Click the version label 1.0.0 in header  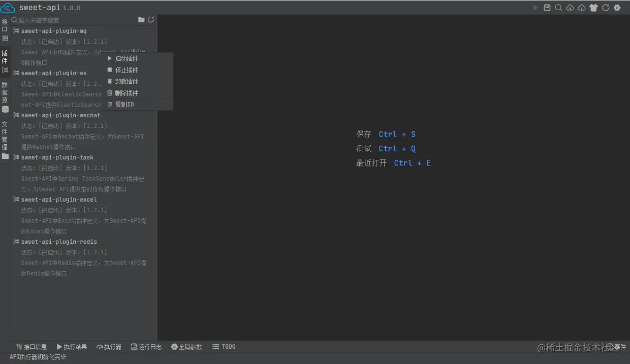click(x=72, y=8)
